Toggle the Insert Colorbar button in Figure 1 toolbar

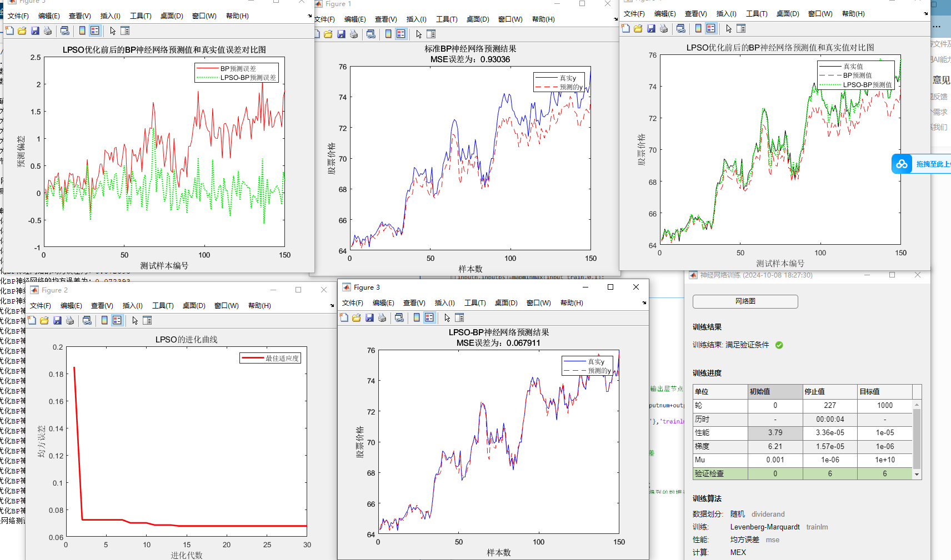click(x=388, y=34)
